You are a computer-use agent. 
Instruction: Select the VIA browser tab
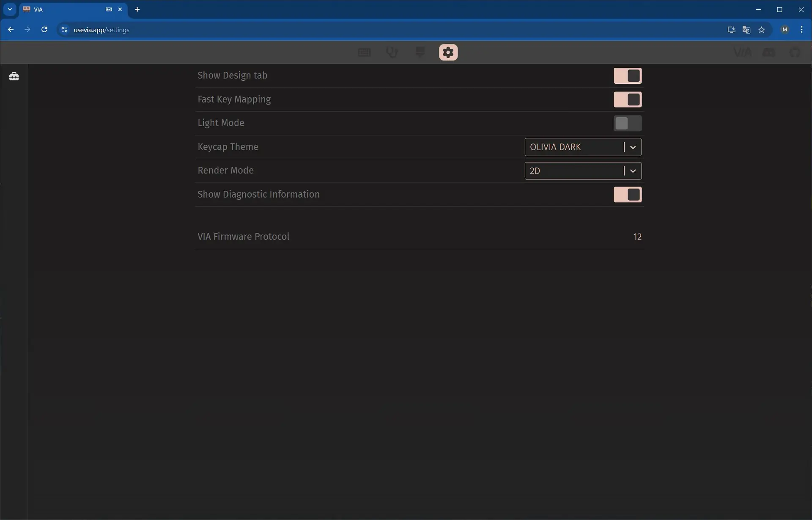click(63, 9)
